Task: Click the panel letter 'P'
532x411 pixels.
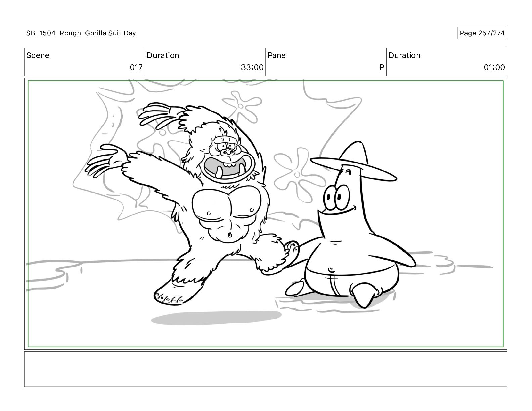Action: (382, 67)
